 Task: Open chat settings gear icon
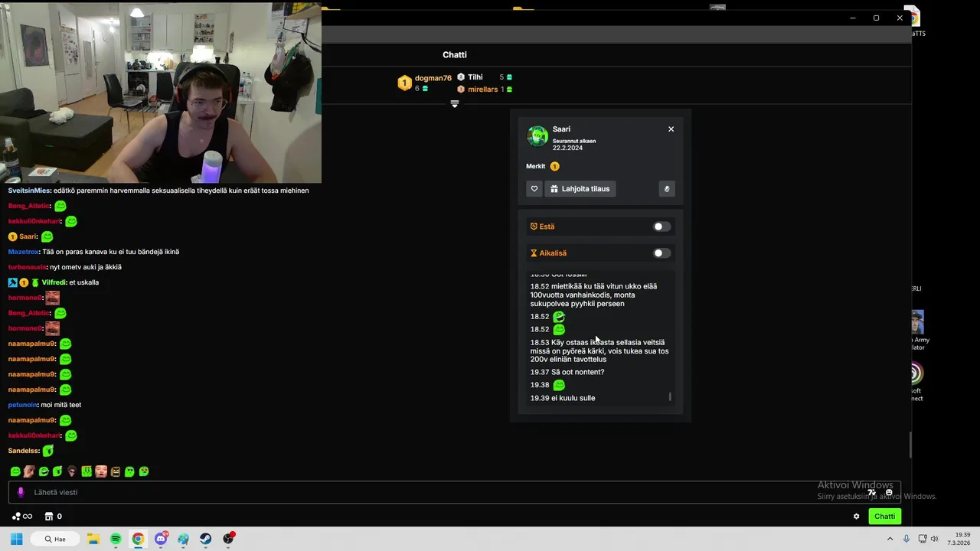point(856,517)
